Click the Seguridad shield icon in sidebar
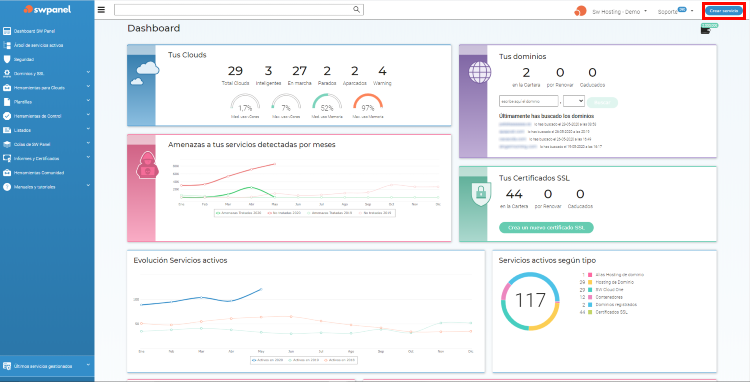 (x=7, y=59)
